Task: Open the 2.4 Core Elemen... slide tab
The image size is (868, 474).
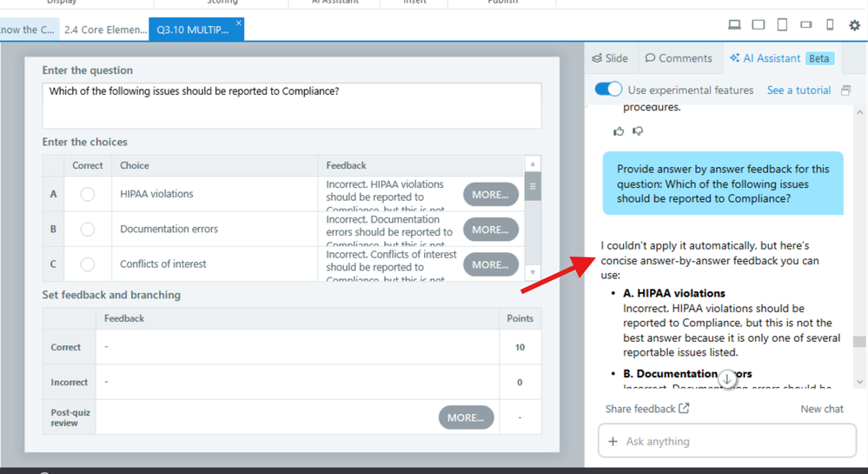Action: tap(105, 30)
